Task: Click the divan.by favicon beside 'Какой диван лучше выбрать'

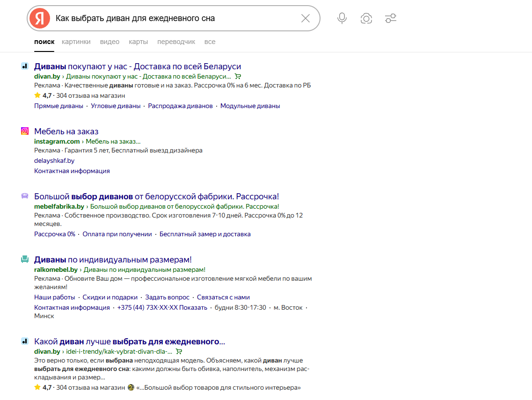Action: pos(25,342)
